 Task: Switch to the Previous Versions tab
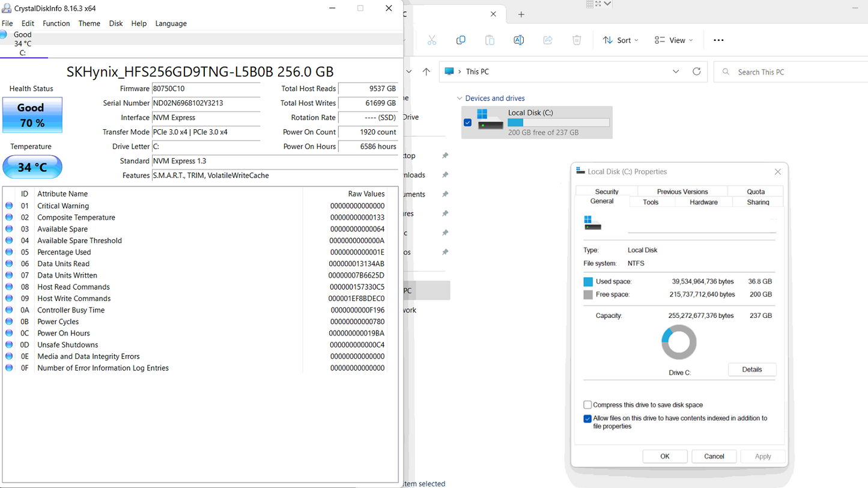pos(682,192)
